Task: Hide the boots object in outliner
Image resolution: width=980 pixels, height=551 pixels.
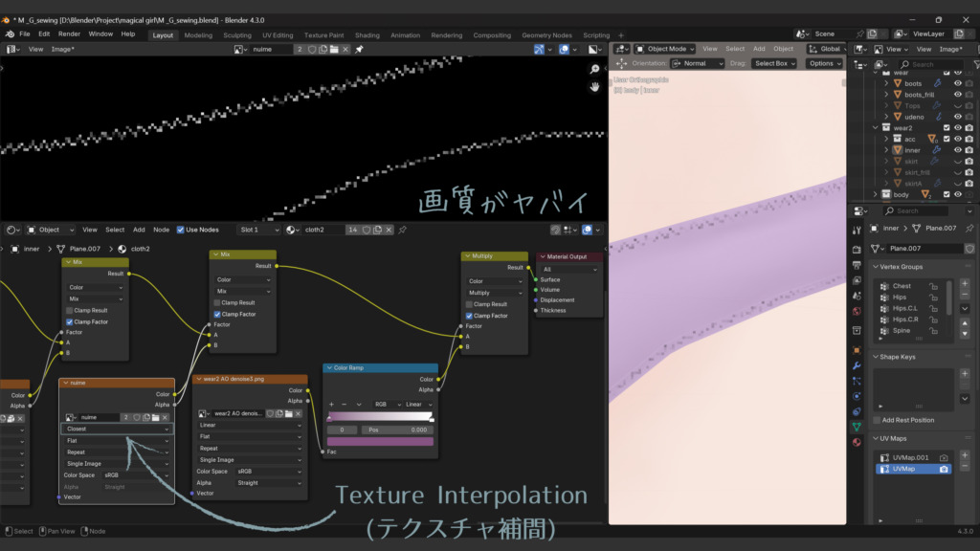Action: coord(957,83)
